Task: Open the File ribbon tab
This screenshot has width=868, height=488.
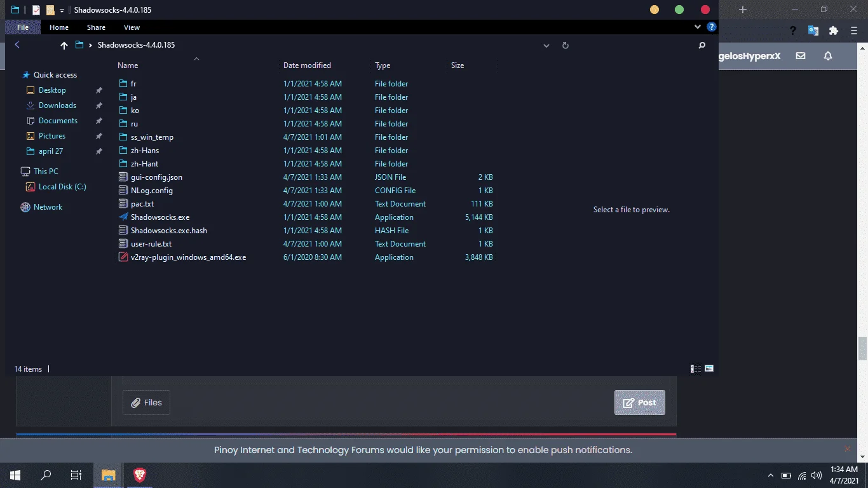Action: pyautogui.click(x=23, y=27)
